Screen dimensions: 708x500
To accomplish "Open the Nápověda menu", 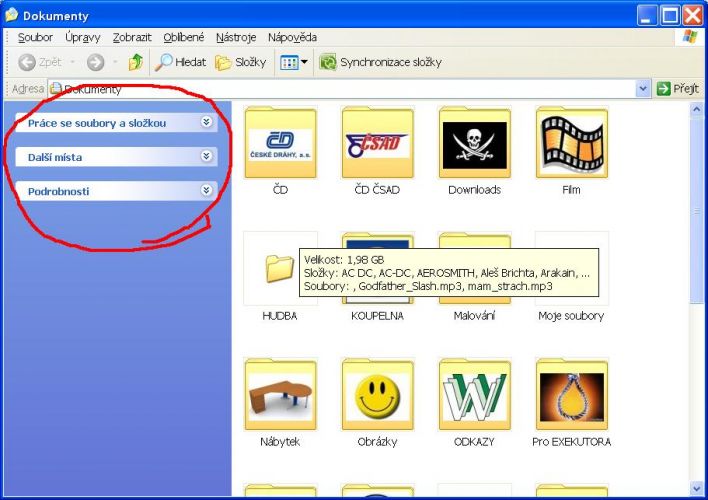I will point(292,37).
